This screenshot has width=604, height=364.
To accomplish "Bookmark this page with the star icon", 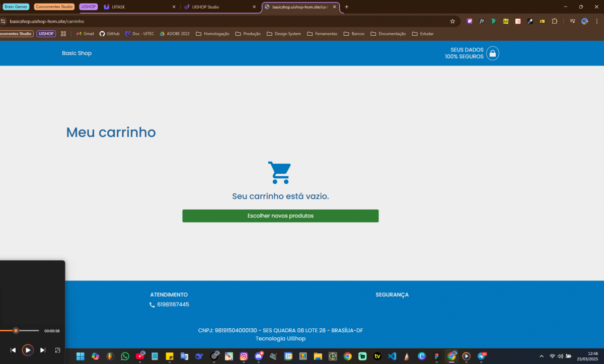I will (452, 21).
